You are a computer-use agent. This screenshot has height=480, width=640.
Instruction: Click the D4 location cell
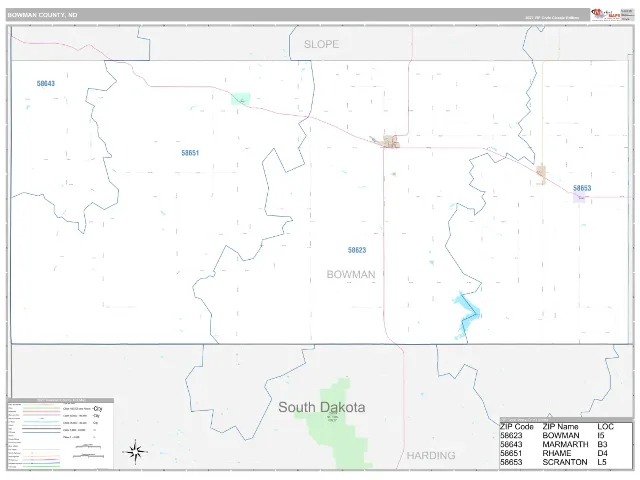602,453
